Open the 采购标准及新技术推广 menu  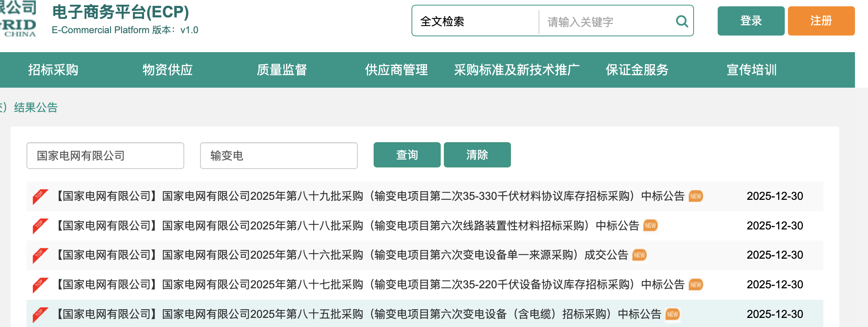coord(517,70)
